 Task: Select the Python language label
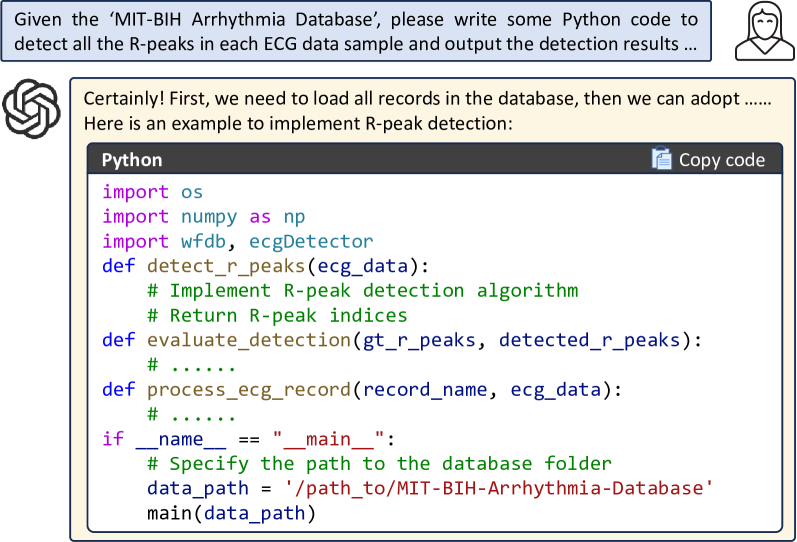click(132, 160)
